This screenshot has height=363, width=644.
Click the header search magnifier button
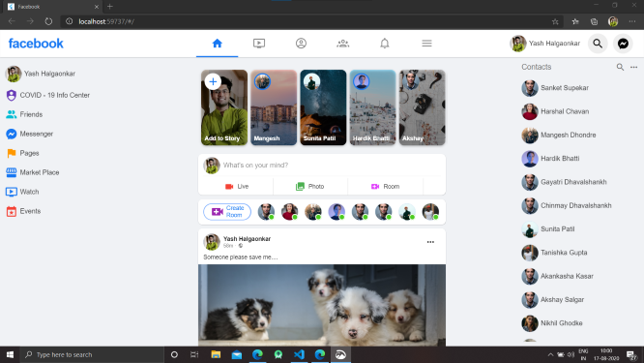598,44
